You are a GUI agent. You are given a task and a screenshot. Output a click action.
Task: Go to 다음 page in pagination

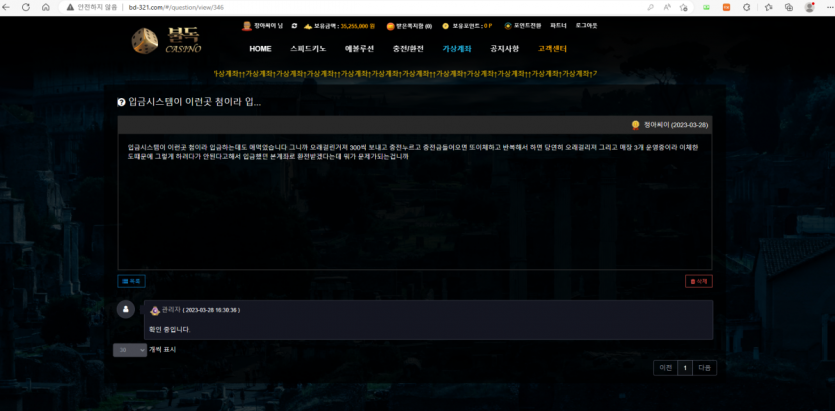pos(705,368)
